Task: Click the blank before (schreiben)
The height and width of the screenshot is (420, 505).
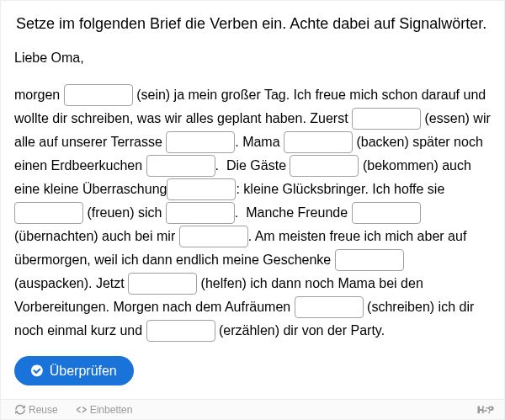Action: [329, 307]
